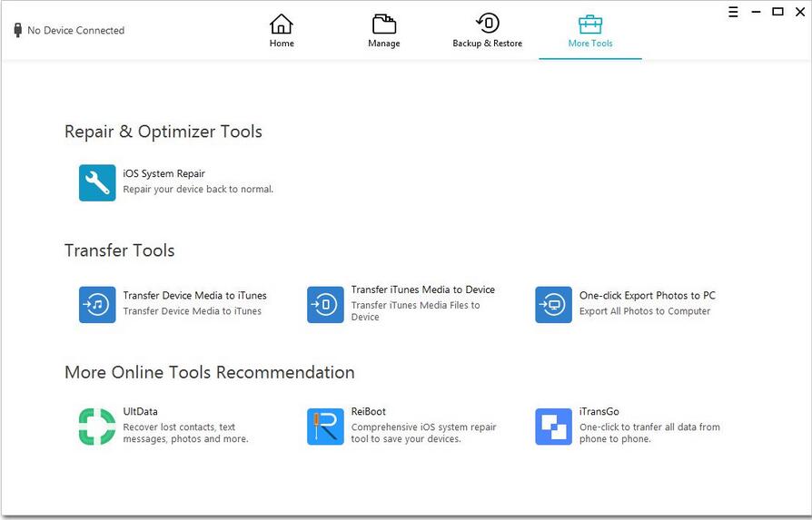Image resolution: width=812 pixels, height=520 pixels.
Task: Click 'Transfer iTunes Media Files to Device' description
Action: 415,311
